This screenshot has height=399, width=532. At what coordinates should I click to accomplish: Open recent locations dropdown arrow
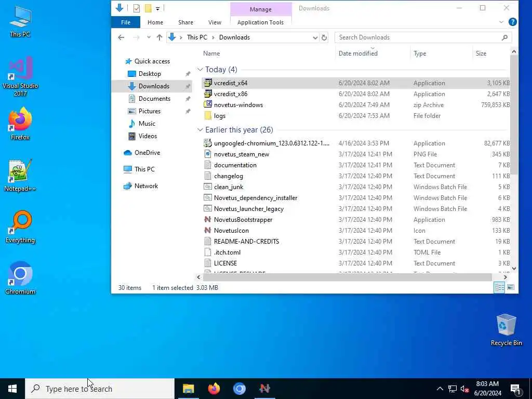149,37
